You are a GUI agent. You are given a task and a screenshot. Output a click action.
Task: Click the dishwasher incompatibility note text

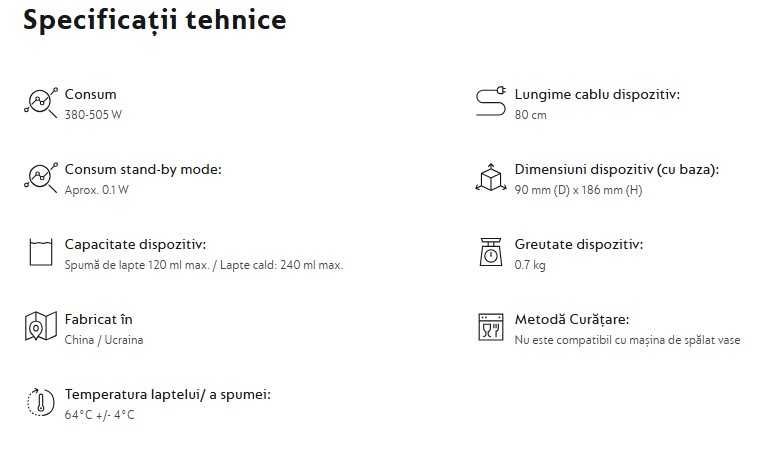(627, 340)
